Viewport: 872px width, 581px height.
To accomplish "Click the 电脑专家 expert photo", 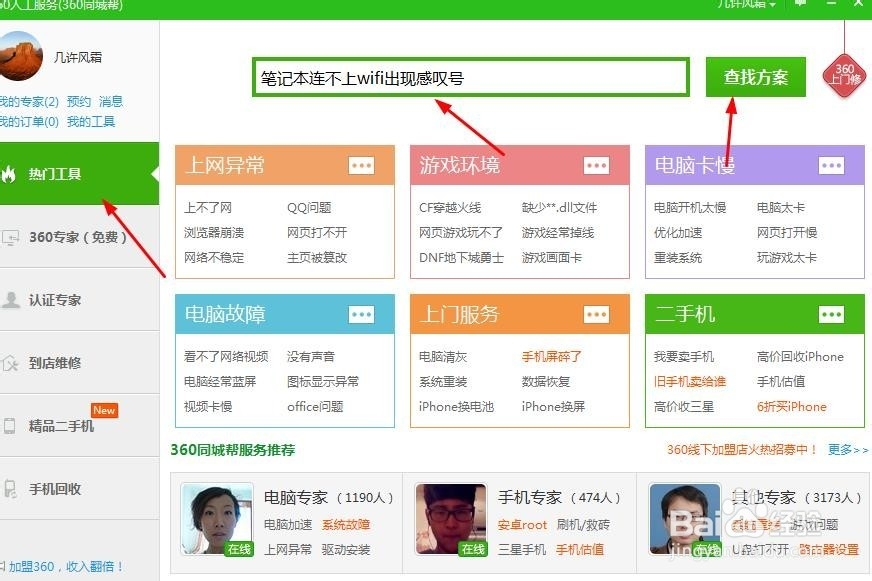I will tap(217, 519).
